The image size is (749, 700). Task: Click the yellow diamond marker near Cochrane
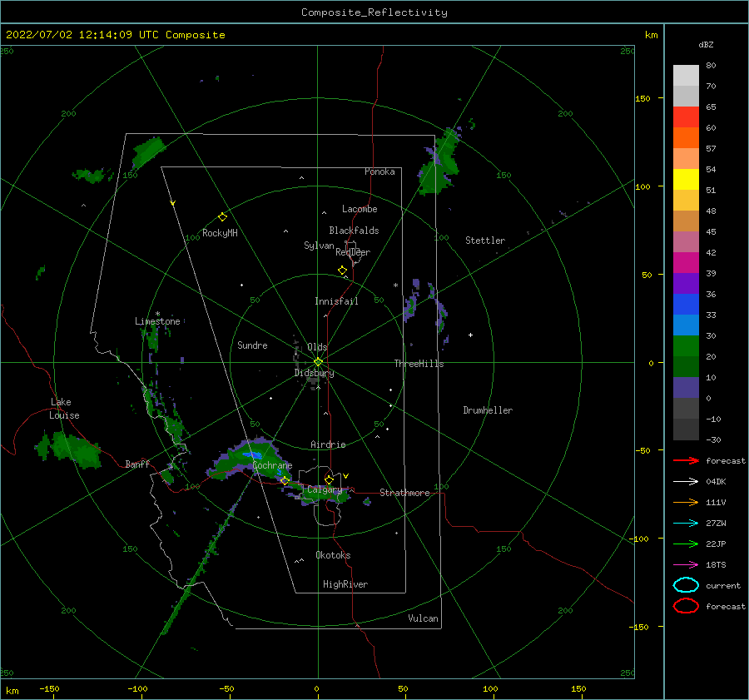[285, 481]
